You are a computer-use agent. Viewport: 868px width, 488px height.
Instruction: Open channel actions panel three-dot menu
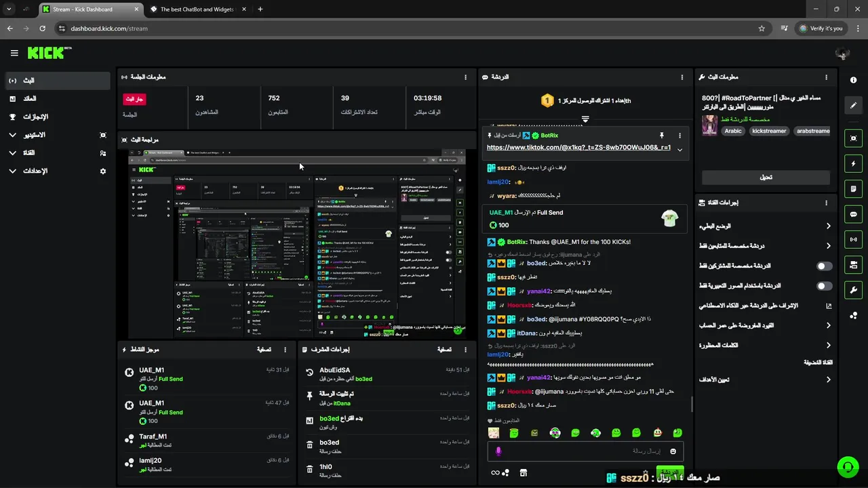click(826, 203)
